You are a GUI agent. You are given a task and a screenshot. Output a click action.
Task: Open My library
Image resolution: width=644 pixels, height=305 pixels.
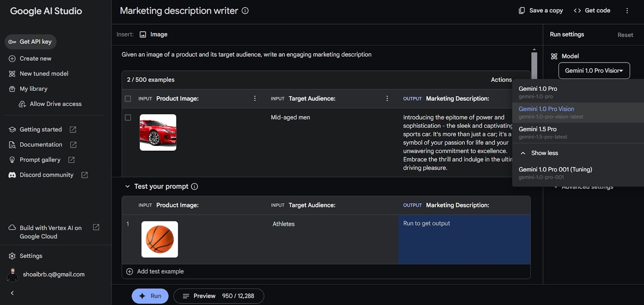click(28, 89)
